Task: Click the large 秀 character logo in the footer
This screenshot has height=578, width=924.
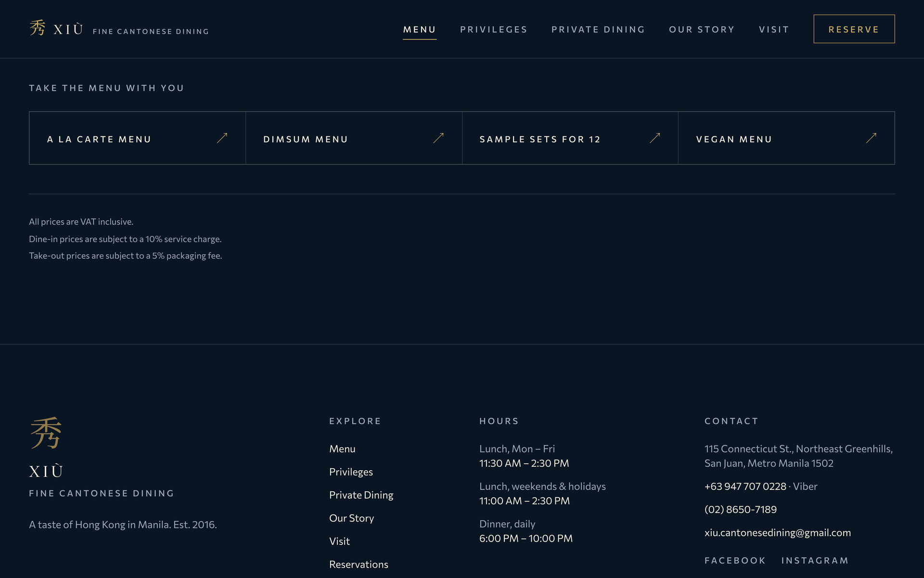Action: coord(46,433)
